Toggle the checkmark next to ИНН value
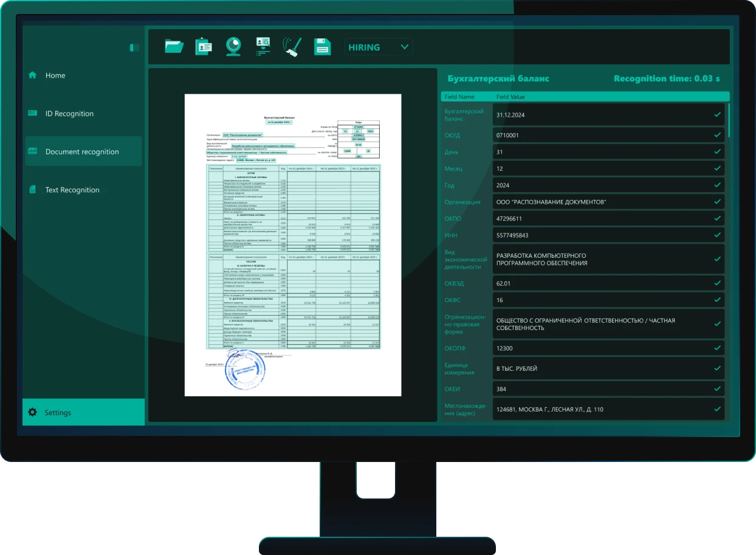The height and width of the screenshot is (555, 756). 718,235
